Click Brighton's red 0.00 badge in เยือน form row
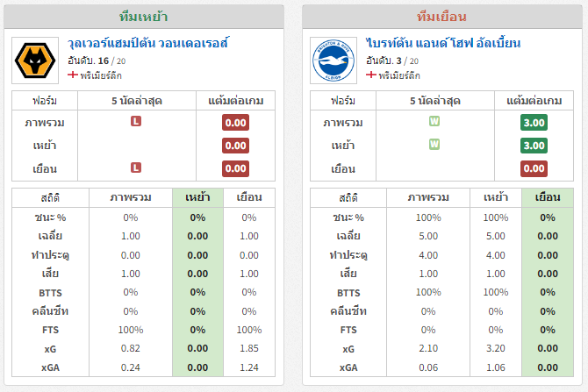Image resolution: width=588 pixels, height=392 pixels. click(534, 168)
